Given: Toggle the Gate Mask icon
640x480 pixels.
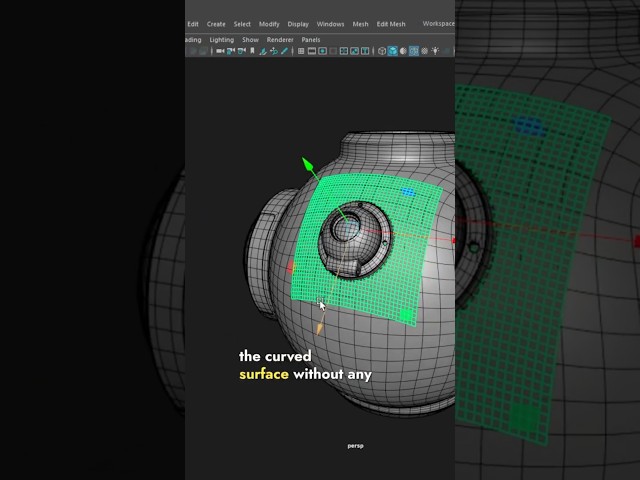Looking at the screenshot, I should click(x=333, y=51).
